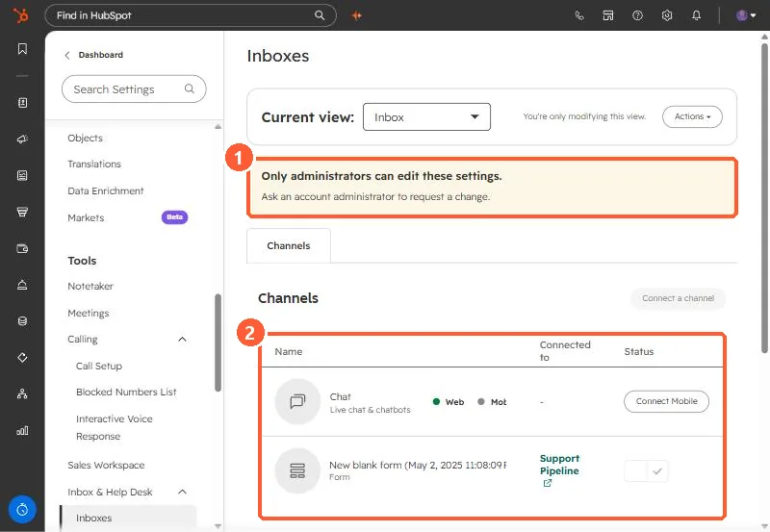Open Support Pipeline external link icon

[x=547, y=483]
